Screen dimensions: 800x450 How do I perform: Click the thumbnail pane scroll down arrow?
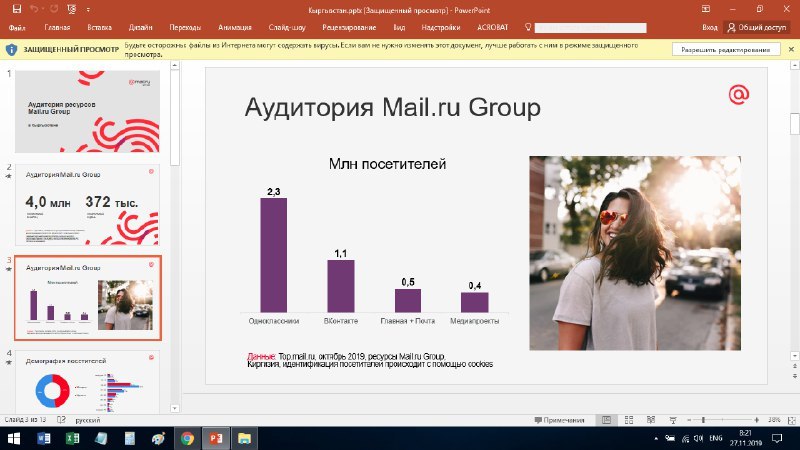pyautogui.click(x=175, y=408)
